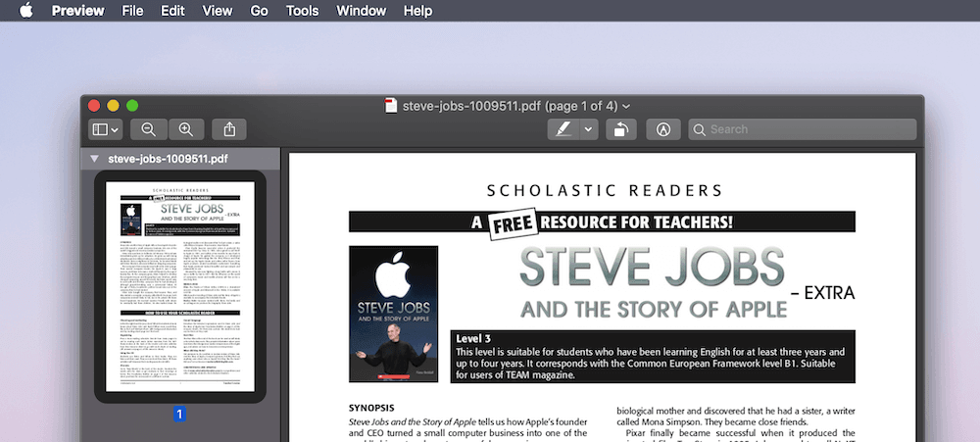980x442 pixels.
Task: Minimize the window with yellow button
Action: (113, 106)
